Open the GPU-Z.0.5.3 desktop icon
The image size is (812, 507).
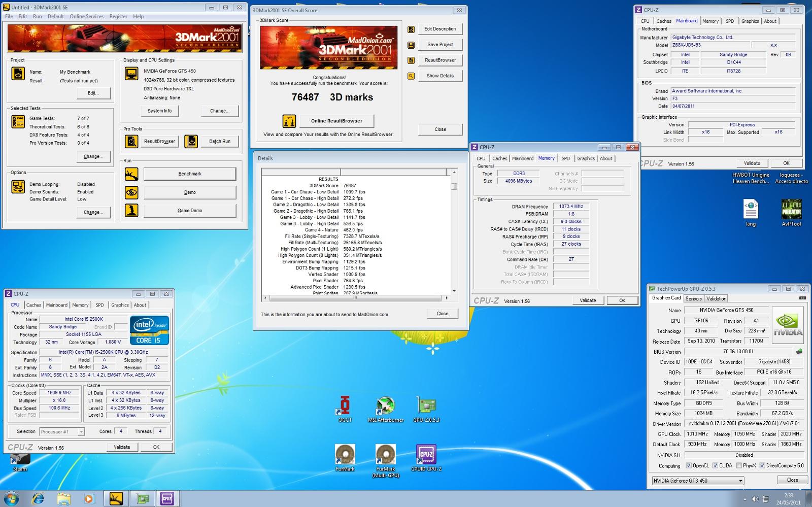pos(426,409)
